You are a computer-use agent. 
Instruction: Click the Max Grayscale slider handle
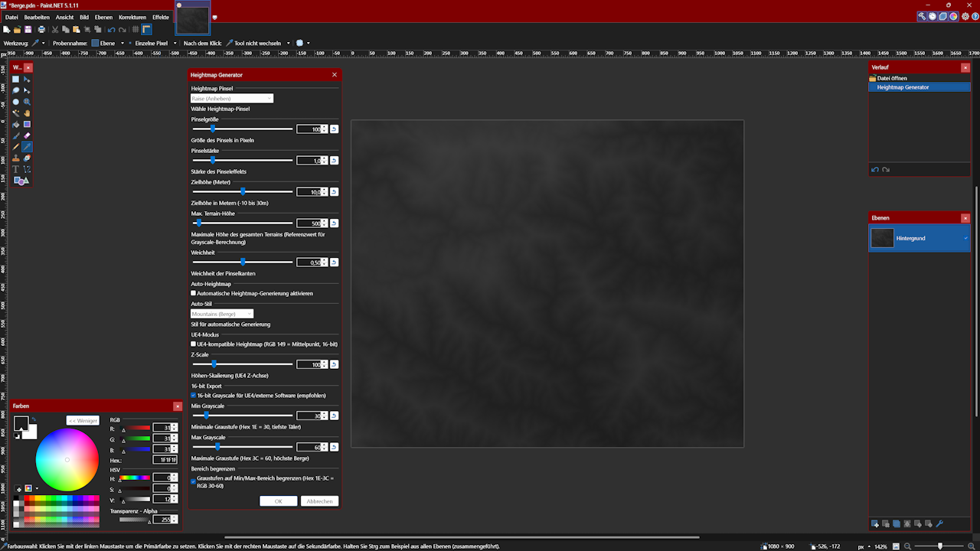[x=217, y=447]
